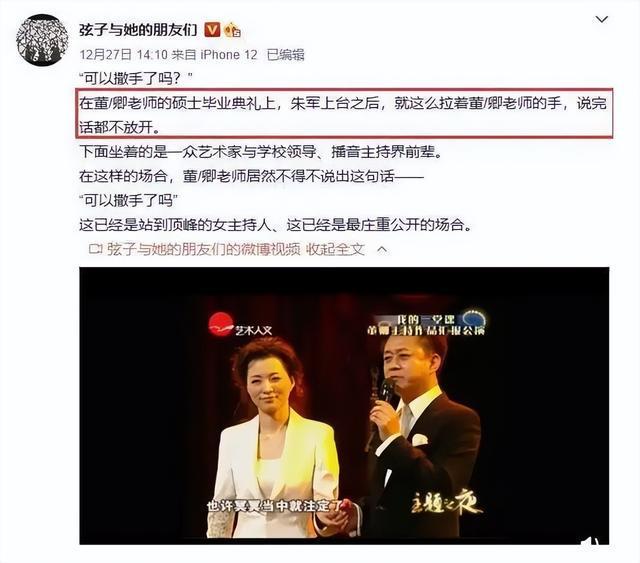Click the program title banner in video

pos(427,325)
